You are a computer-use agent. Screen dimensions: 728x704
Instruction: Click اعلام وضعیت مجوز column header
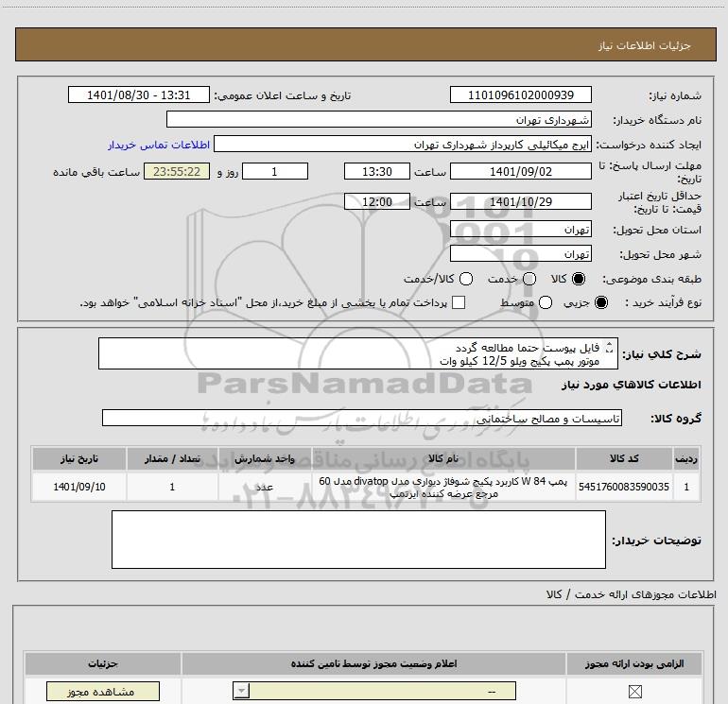(373, 663)
